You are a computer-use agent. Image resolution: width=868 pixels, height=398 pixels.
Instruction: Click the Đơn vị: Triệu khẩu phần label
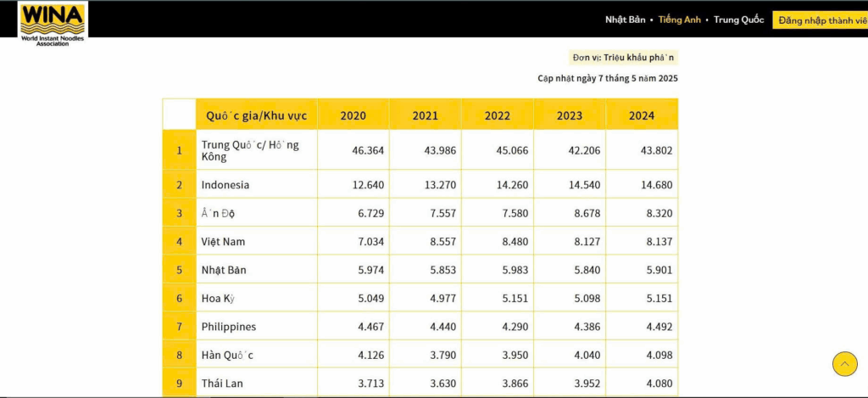click(x=623, y=58)
